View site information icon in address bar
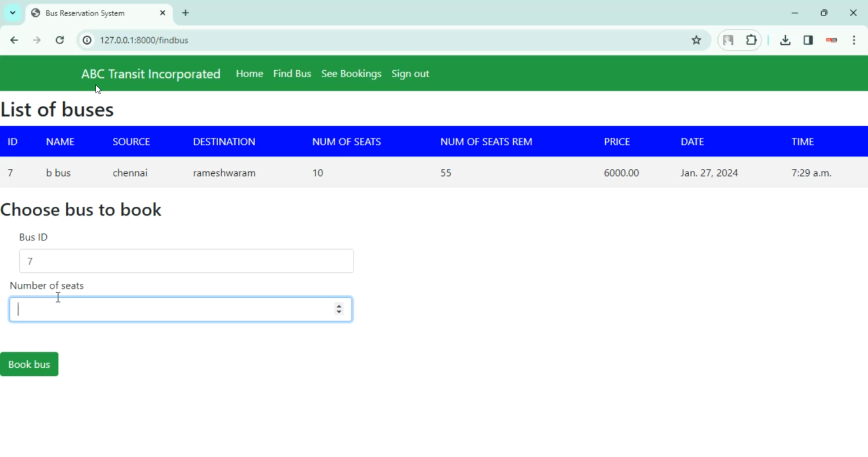Viewport: 868px width, 457px height. [87, 40]
